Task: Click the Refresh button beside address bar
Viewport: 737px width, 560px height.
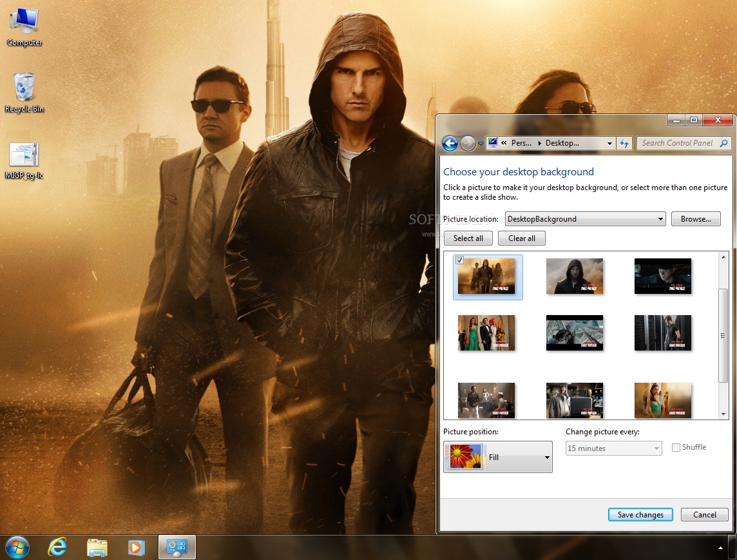Action: click(x=624, y=143)
